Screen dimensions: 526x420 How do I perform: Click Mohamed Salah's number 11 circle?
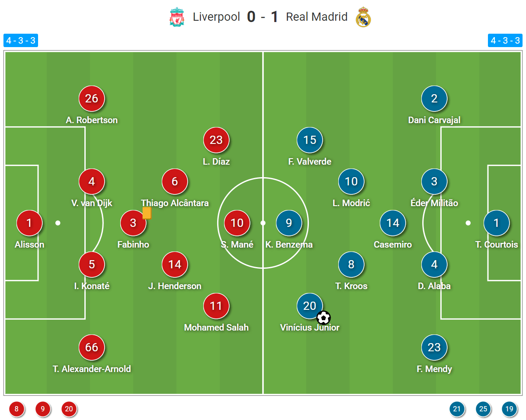pos(216,306)
